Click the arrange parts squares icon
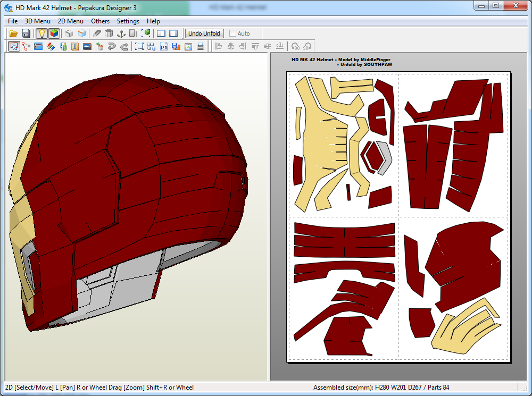The height and width of the screenshot is (396, 532). click(151, 46)
